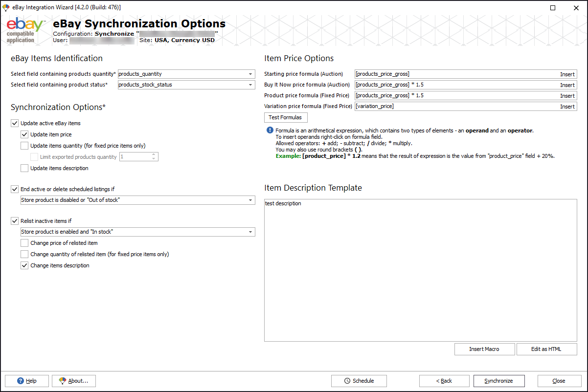Toggle Update active eBay items checkbox

pos(15,123)
